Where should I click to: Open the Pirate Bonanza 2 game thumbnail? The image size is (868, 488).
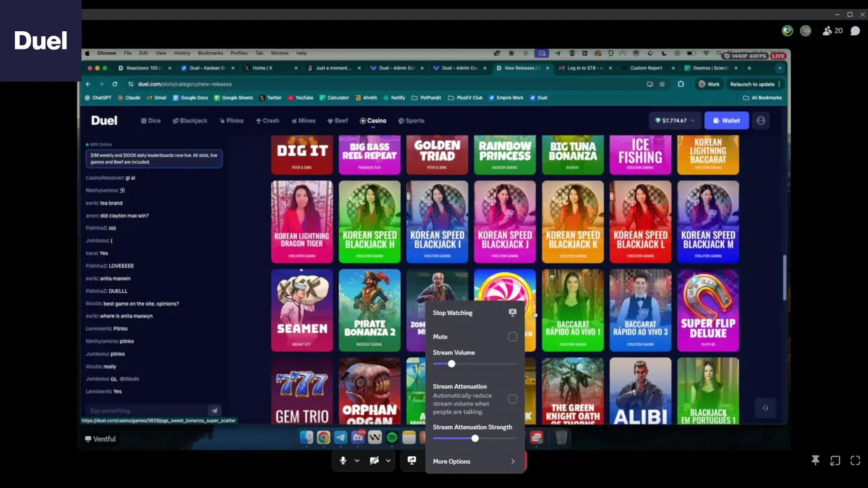pos(370,310)
